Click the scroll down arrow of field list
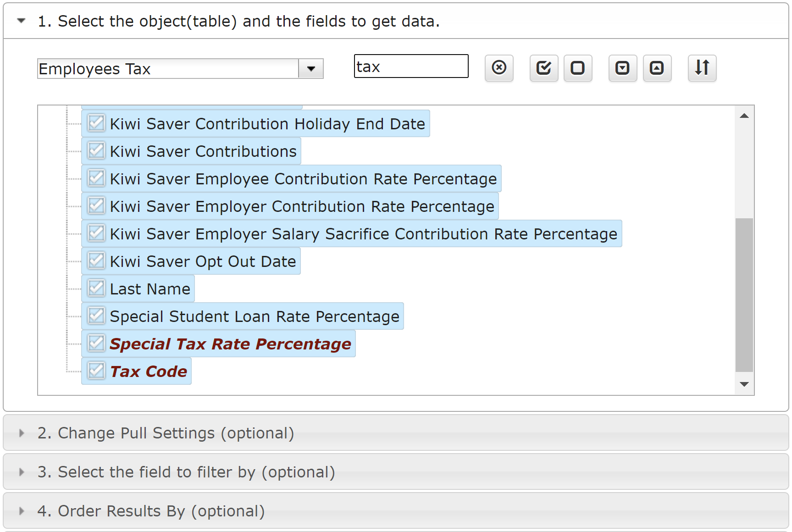Screen dimensions: 792x532 [744, 384]
